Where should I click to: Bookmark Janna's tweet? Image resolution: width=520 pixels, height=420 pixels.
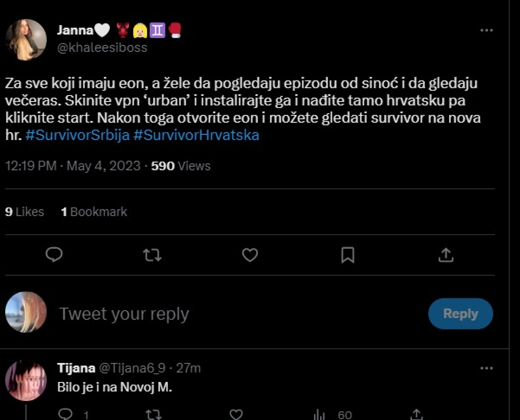[348, 255]
